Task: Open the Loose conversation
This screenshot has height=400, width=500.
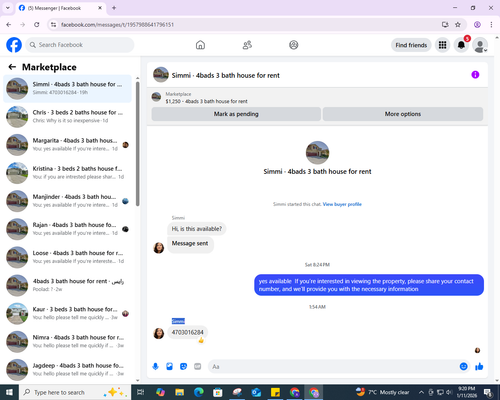Action: coord(67,257)
